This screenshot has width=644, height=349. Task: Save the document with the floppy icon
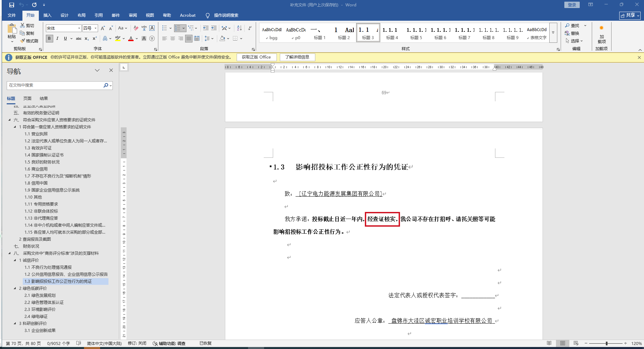click(12, 5)
